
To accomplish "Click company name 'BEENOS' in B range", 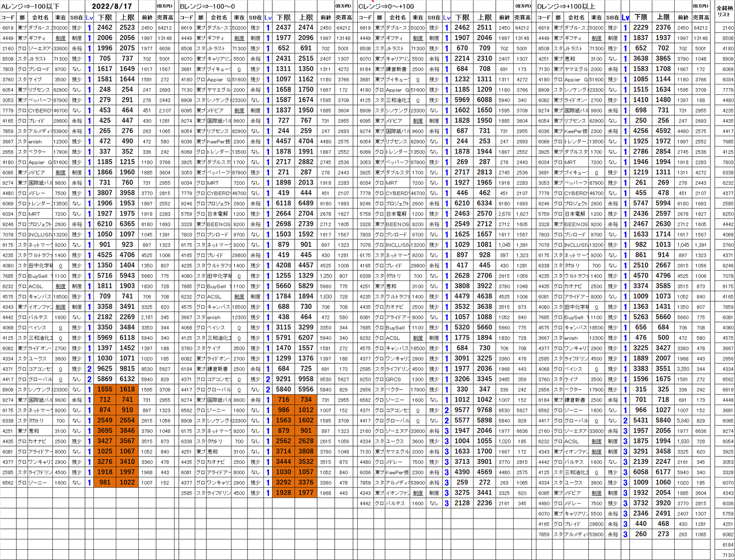I will [219, 224].
